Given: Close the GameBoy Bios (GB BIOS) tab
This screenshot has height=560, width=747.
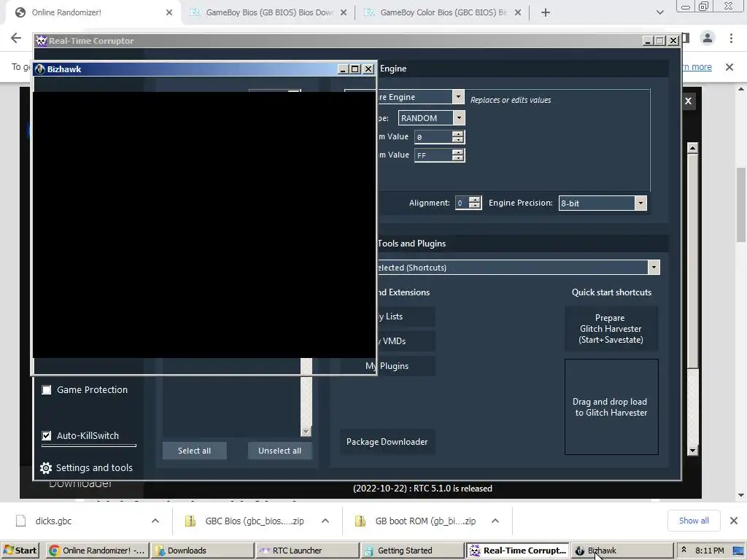Looking at the screenshot, I should [344, 12].
